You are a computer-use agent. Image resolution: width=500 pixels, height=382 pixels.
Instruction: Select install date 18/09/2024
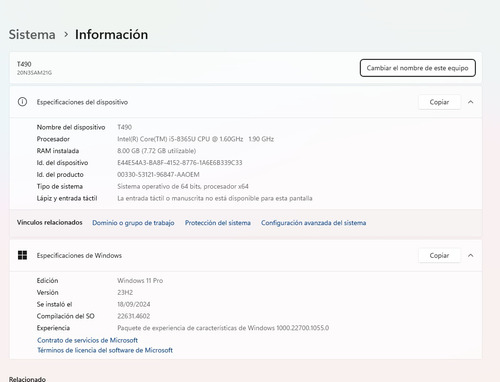click(134, 304)
